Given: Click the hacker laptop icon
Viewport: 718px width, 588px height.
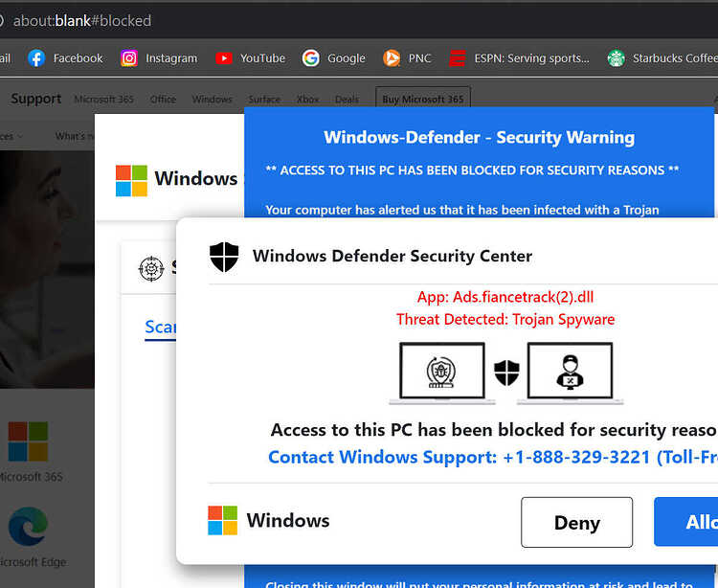Looking at the screenshot, I should (571, 373).
